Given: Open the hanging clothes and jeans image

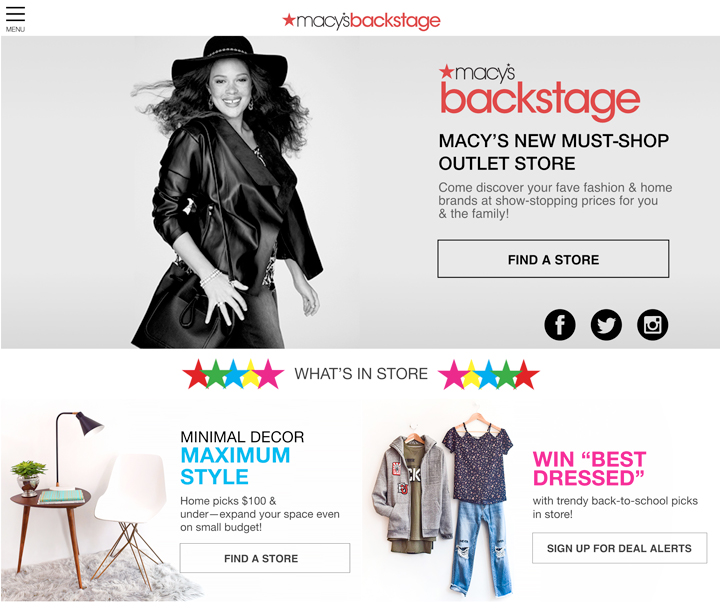Looking at the screenshot, I should 443,503.
